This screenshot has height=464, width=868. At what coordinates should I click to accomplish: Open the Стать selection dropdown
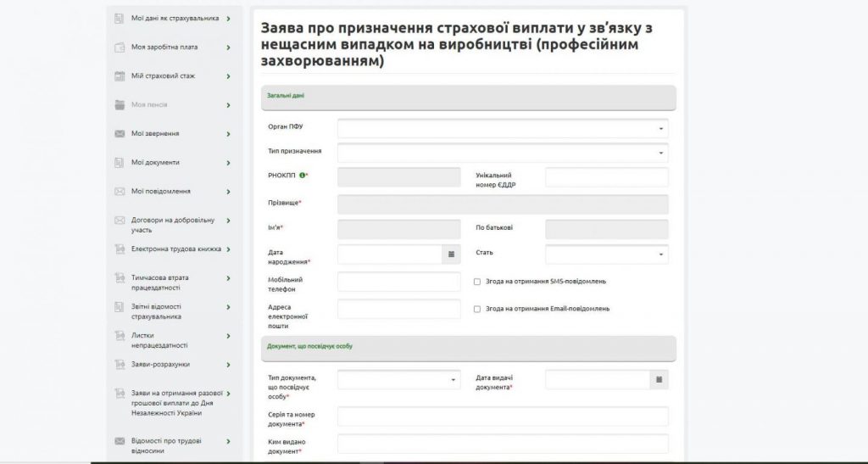(606, 254)
